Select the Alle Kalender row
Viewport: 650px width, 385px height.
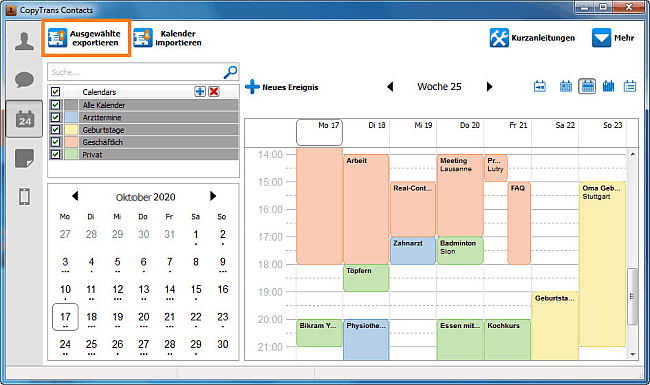pos(143,105)
